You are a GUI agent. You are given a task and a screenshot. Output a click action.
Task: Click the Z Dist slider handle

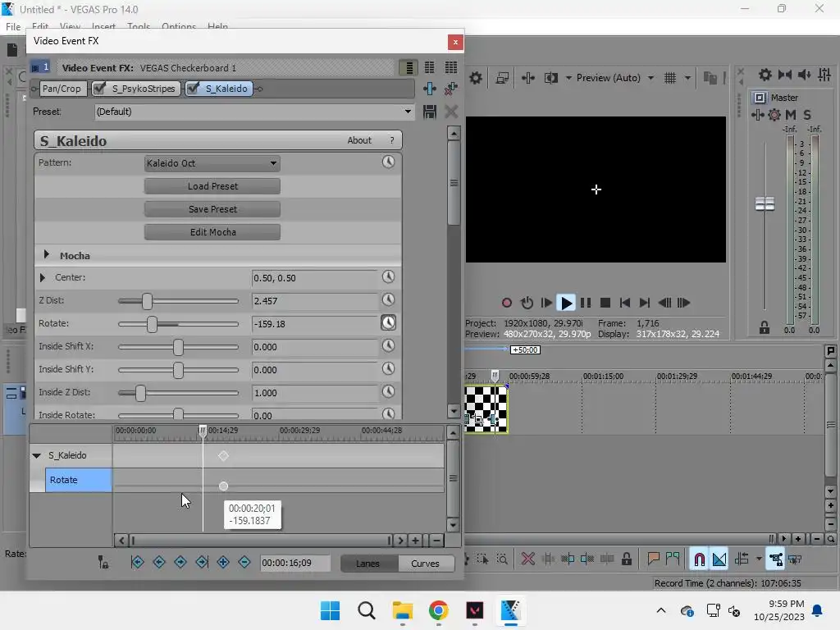tap(148, 301)
